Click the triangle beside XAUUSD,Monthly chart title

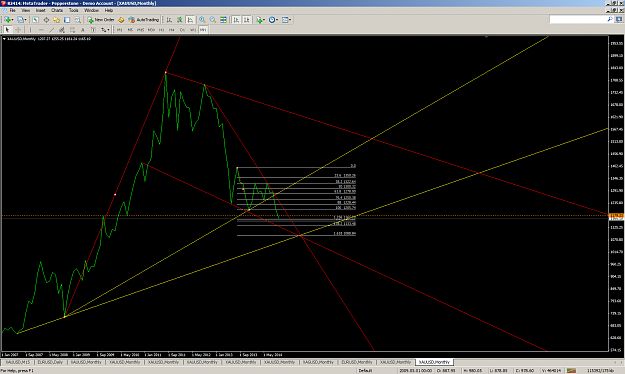tap(4, 39)
